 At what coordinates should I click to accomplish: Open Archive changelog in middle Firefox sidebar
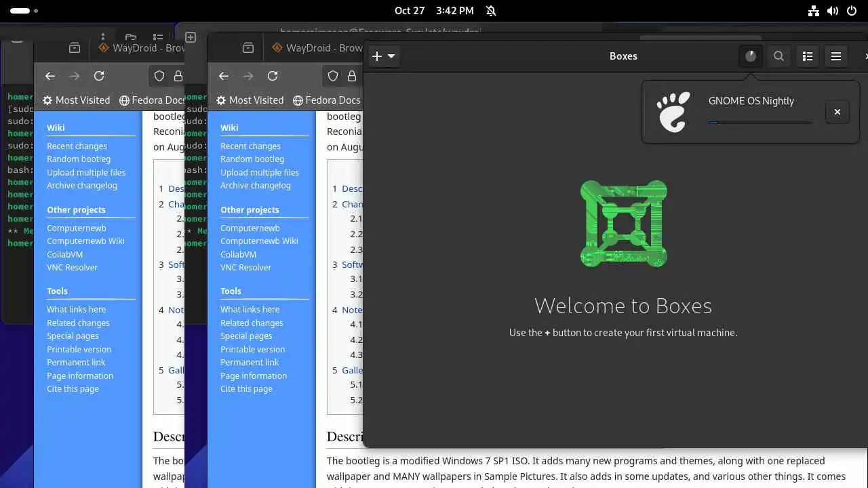point(256,186)
